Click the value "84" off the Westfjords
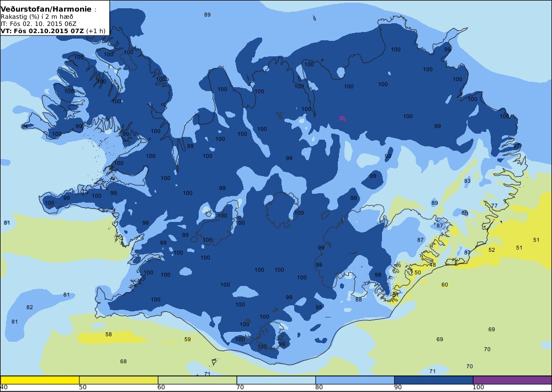 (x=24, y=126)
